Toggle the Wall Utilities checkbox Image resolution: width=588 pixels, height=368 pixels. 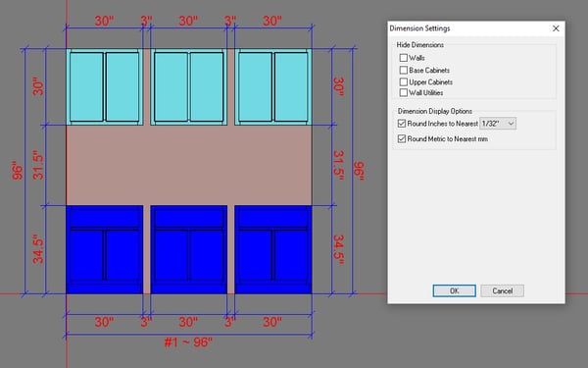point(404,92)
